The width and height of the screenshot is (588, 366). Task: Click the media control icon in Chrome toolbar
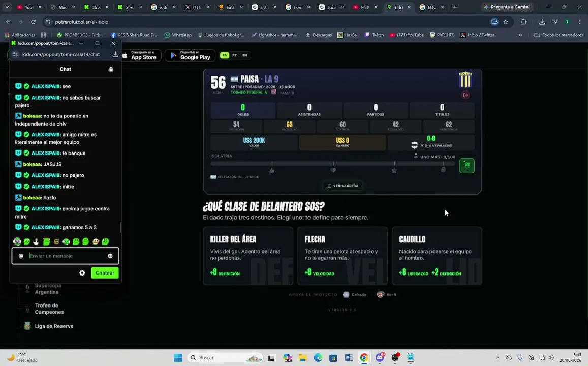pos(554,22)
